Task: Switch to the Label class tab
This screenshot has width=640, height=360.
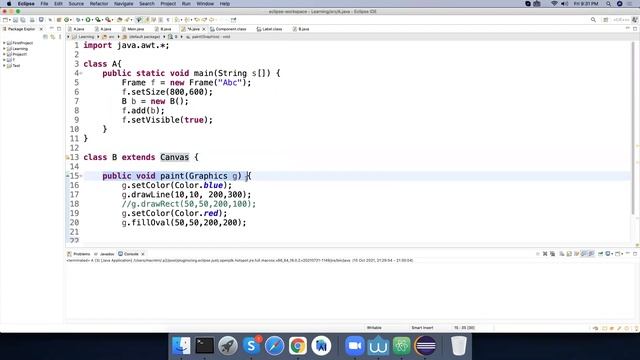Action: (x=269, y=29)
